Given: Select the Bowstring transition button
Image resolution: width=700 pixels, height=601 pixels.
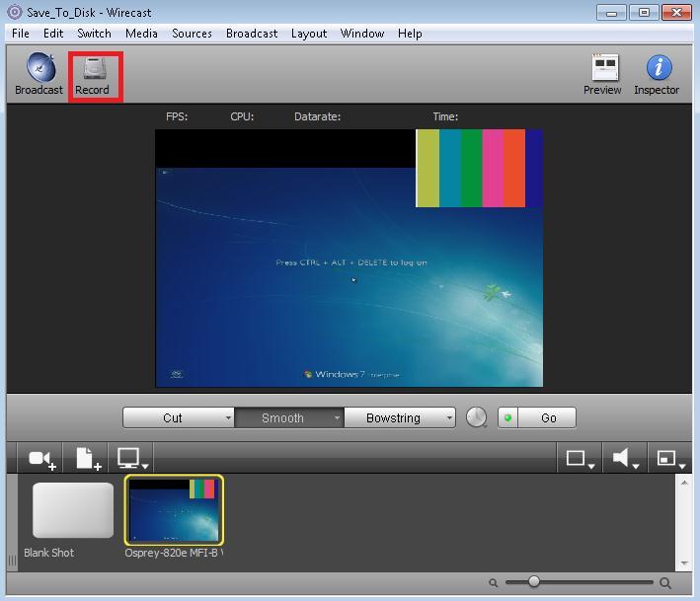Looking at the screenshot, I should tap(393, 418).
